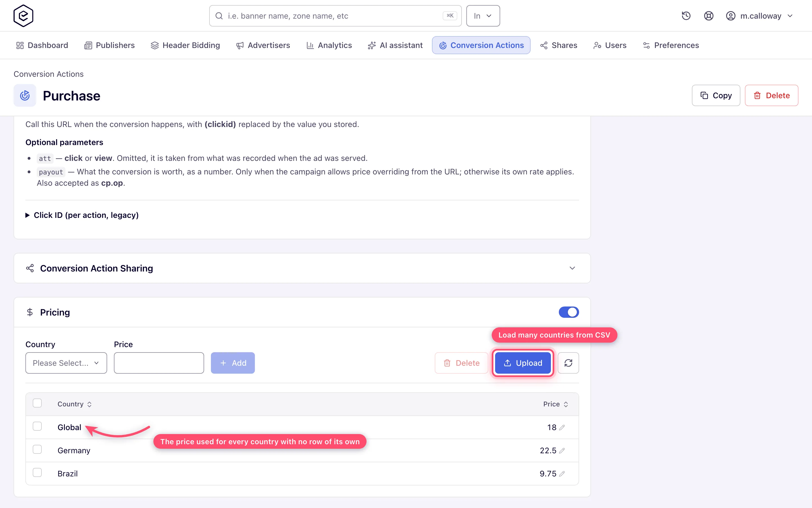Image resolution: width=812 pixels, height=508 pixels.
Task: Switch to the Header Bidding tab
Action: tap(185, 45)
